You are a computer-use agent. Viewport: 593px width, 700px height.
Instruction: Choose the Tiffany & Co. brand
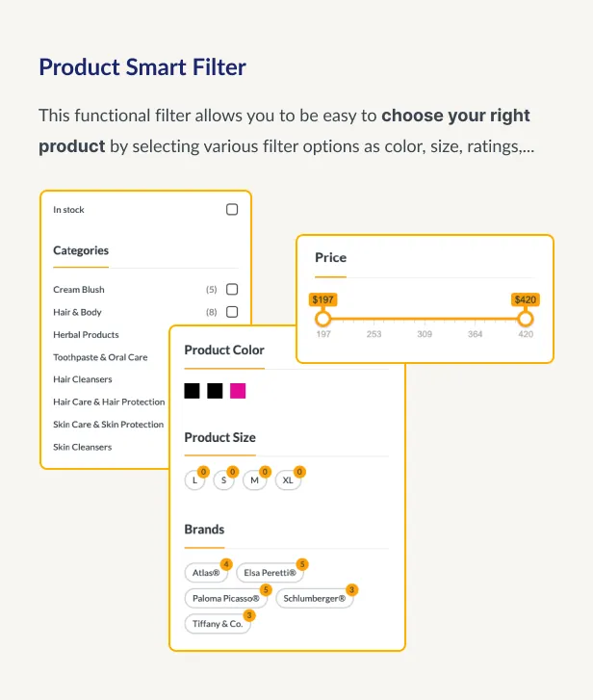(x=217, y=623)
